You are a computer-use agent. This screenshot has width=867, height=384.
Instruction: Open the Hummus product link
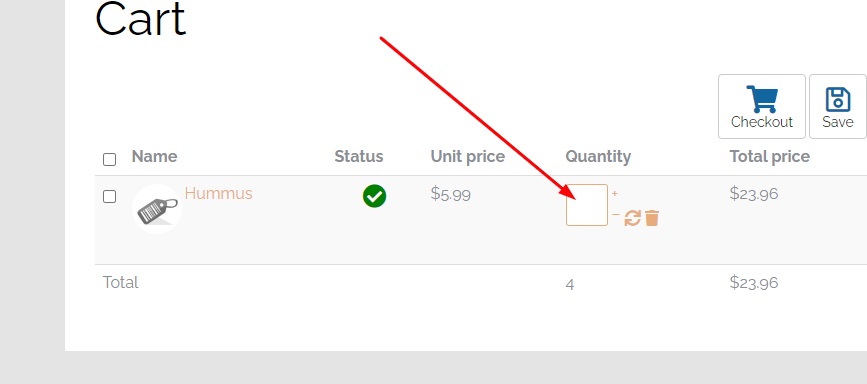click(x=218, y=194)
